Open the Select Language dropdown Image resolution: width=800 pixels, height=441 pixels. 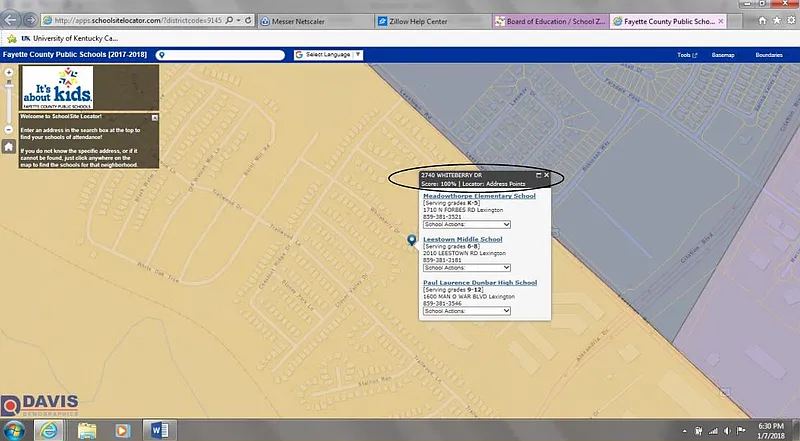(x=329, y=55)
